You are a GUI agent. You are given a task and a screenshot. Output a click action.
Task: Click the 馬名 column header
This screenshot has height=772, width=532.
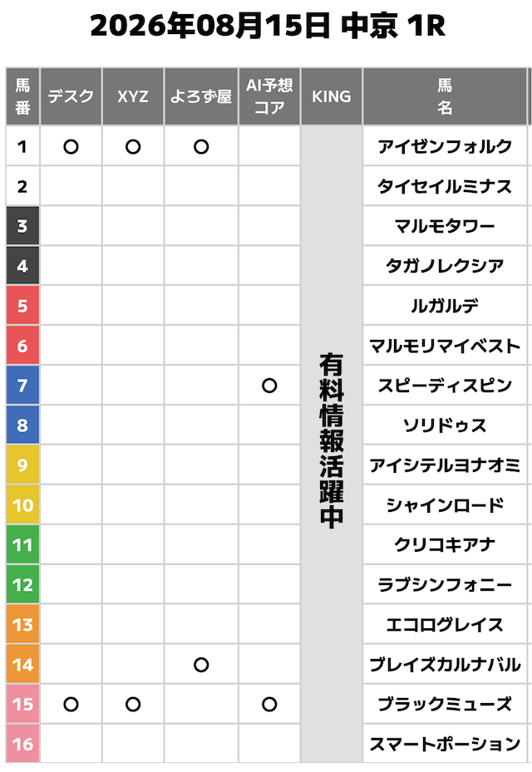pos(445,96)
